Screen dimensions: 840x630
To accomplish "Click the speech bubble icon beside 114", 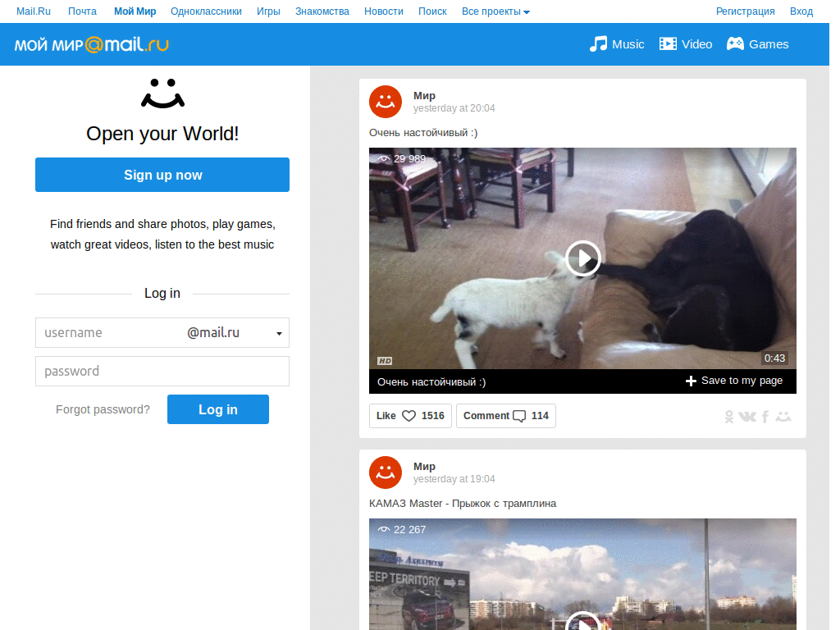I will click(x=519, y=416).
